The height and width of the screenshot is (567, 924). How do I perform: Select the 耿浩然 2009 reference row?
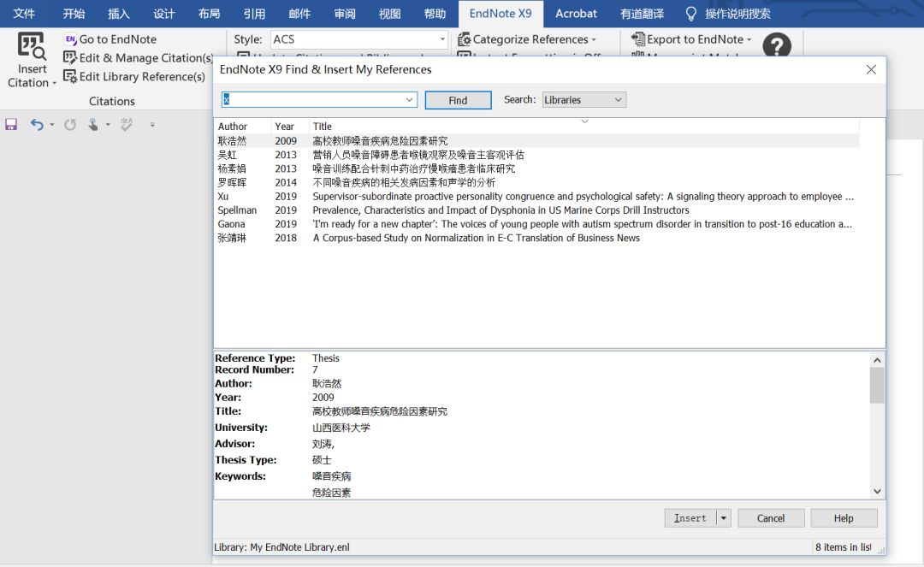536,141
